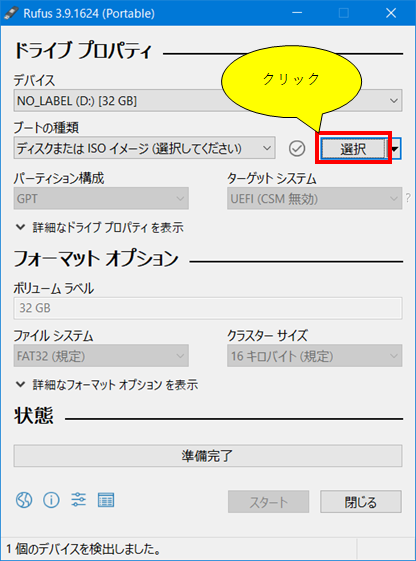The height and width of the screenshot is (561, 416).
Task: Click the checksum checkmark icon
Action: pyautogui.click(x=297, y=148)
